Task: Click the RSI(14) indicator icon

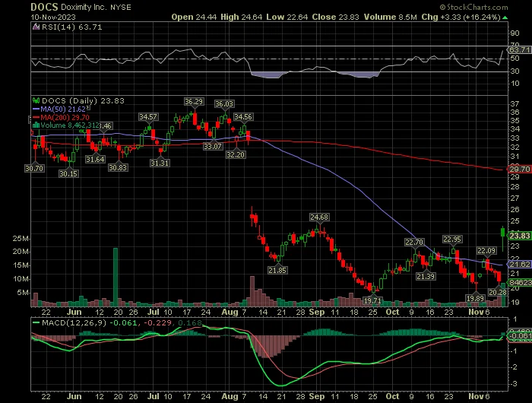Action: pyautogui.click(x=36, y=27)
